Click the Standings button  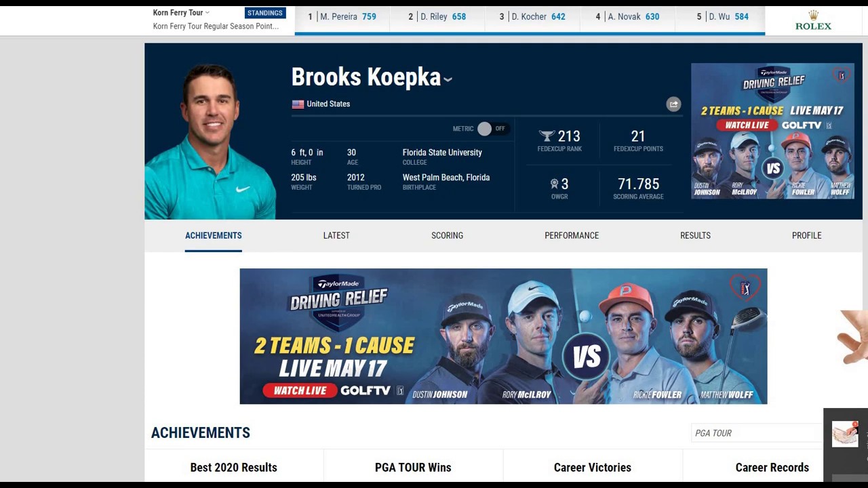265,13
